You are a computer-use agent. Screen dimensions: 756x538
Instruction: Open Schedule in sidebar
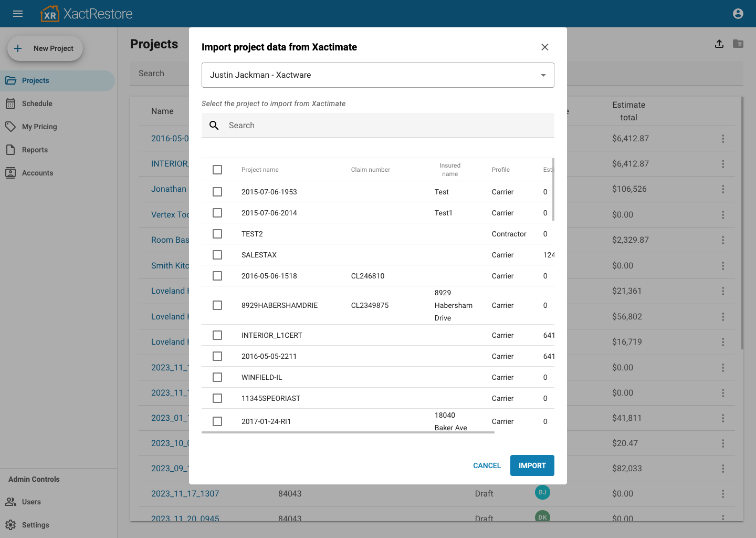click(x=57, y=104)
